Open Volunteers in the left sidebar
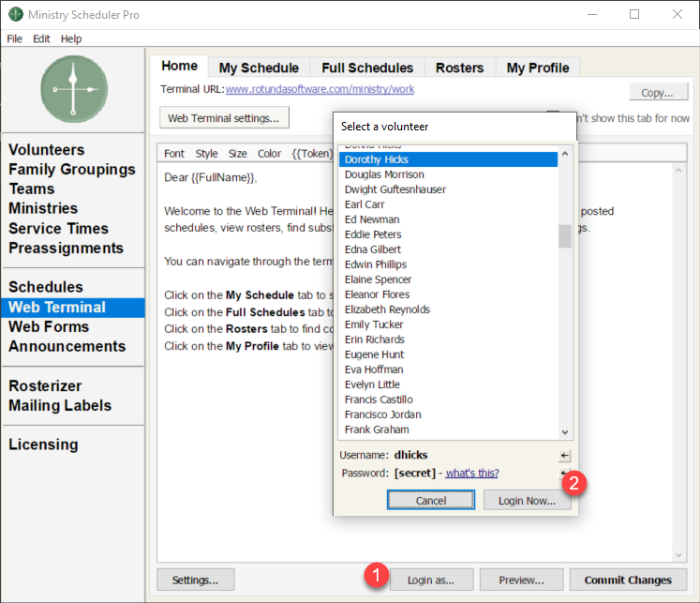Screen dimensions: 700x603 coord(47,150)
